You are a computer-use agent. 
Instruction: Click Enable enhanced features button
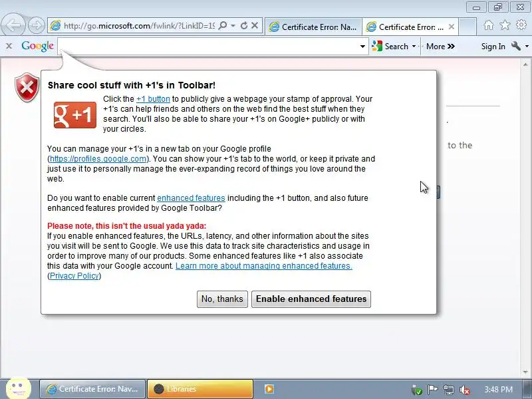coord(311,299)
